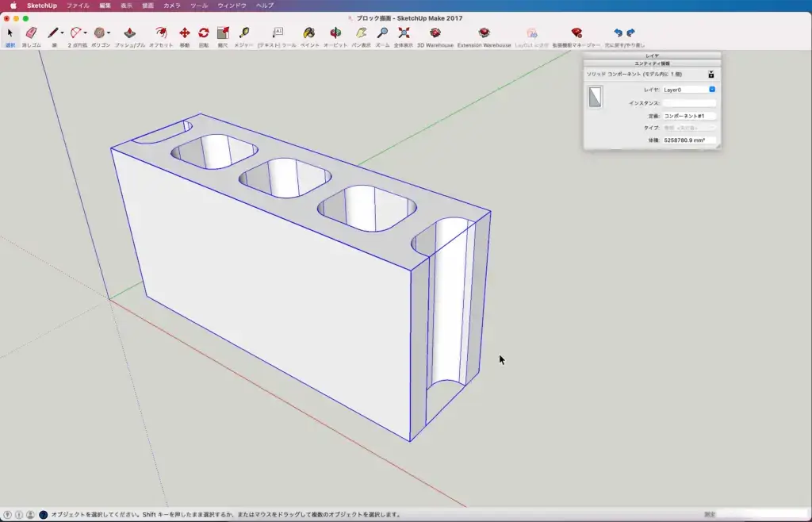Click the 'ソリッド コンポーネント' entity heading
The height and width of the screenshot is (522, 812).
(634, 75)
